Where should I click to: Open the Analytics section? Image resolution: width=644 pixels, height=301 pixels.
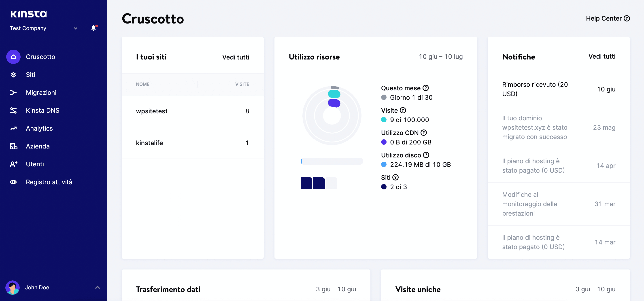(x=39, y=128)
